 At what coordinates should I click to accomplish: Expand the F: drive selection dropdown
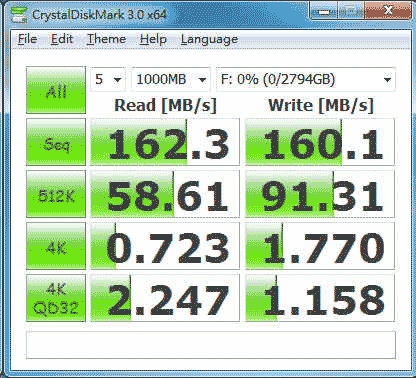[x=306, y=80]
